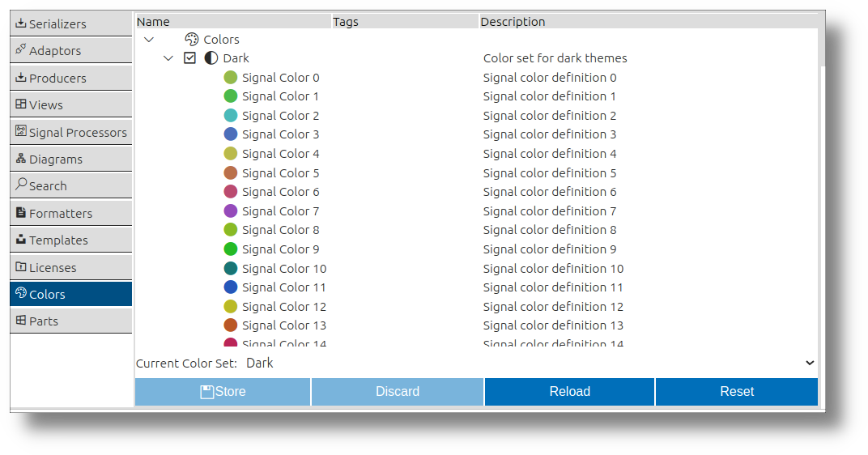Image resolution: width=868 pixels, height=455 pixels.
Task: Click the palette icon in the Colors tree root
Action: click(192, 39)
